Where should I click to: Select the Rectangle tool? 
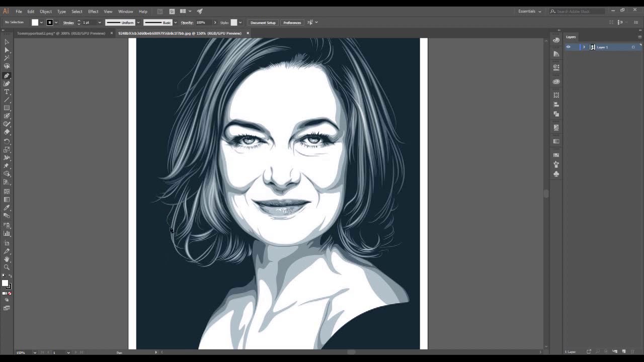(x=7, y=108)
